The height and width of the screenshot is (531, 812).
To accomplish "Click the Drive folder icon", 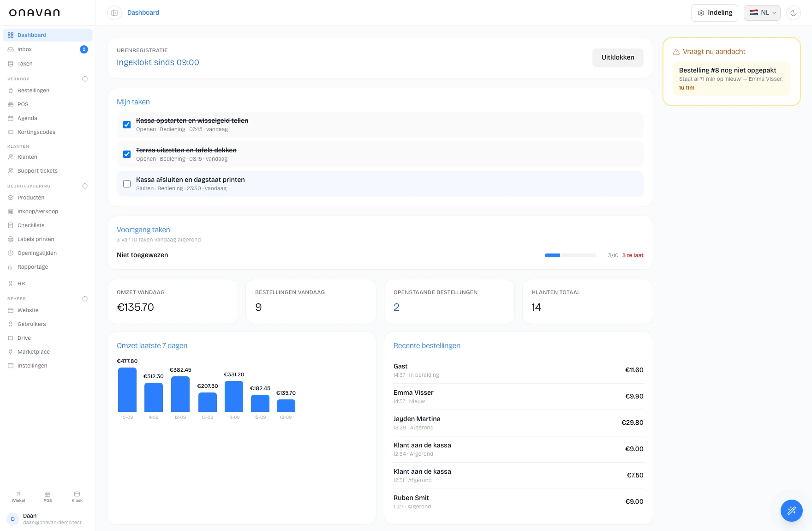I will pyautogui.click(x=11, y=338).
